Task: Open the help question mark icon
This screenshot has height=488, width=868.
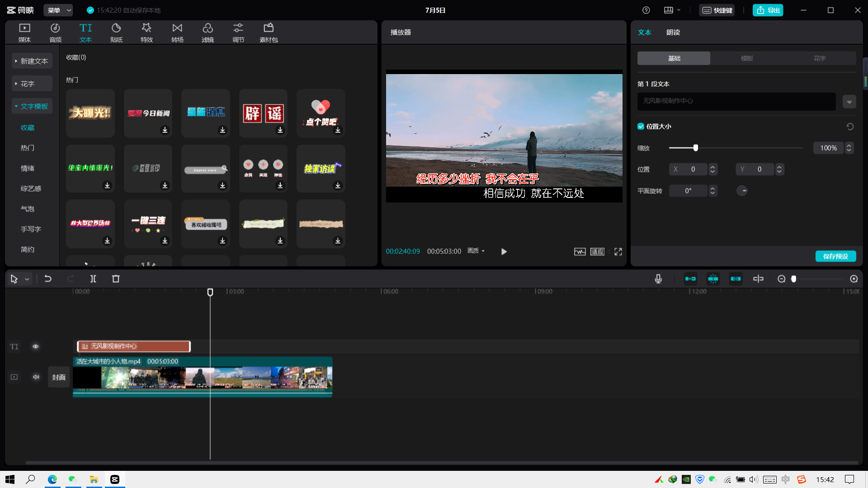Action: pos(646,10)
